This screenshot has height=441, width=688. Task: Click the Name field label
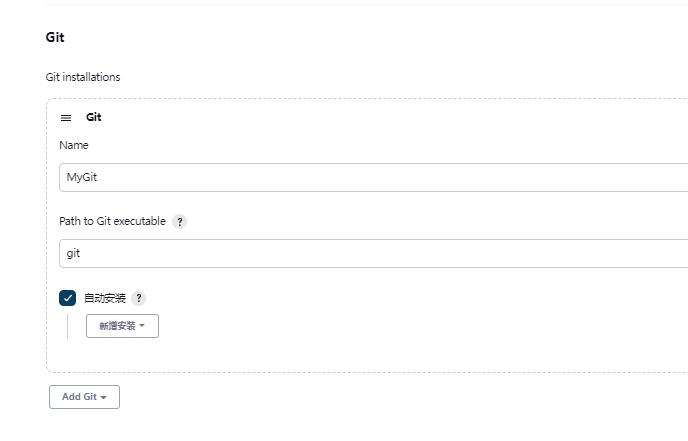point(74,145)
